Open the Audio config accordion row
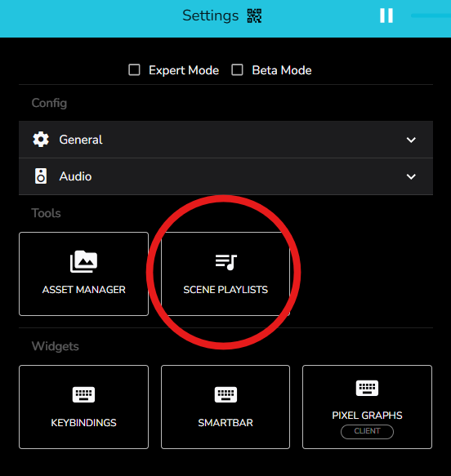The height and width of the screenshot is (476, 451). (x=225, y=176)
